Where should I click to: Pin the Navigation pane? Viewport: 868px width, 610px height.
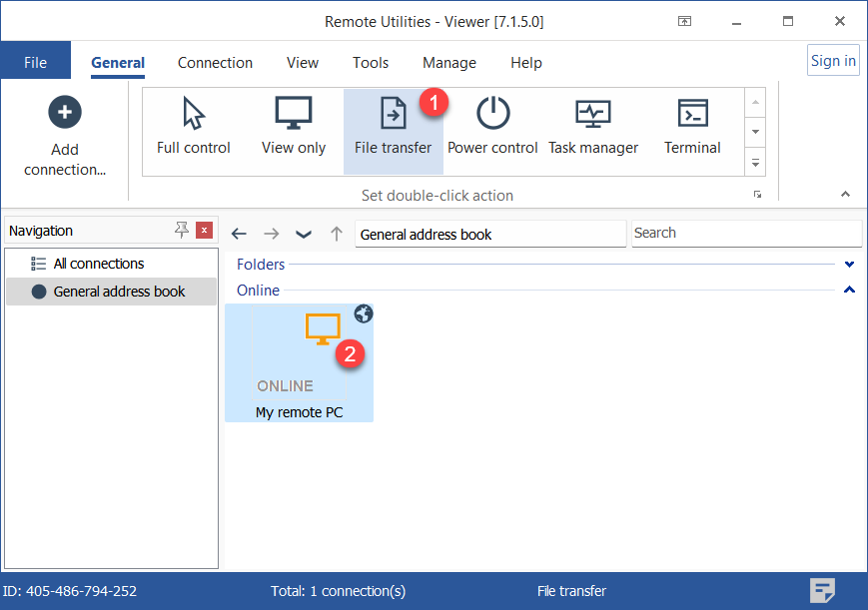coord(181,231)
